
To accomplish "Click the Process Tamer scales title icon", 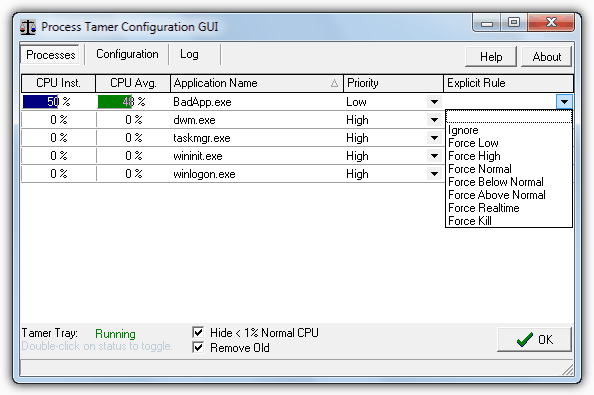I will click(28, 27).
